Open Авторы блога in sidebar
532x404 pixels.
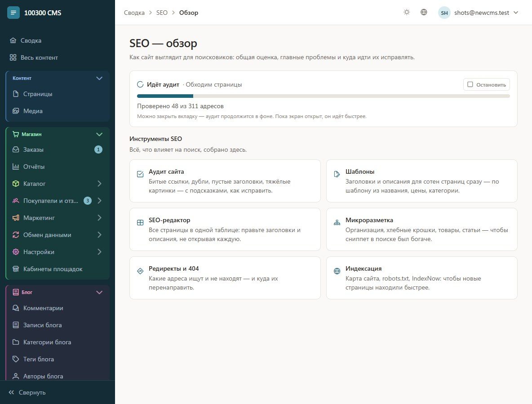click(x=58, y=376)
